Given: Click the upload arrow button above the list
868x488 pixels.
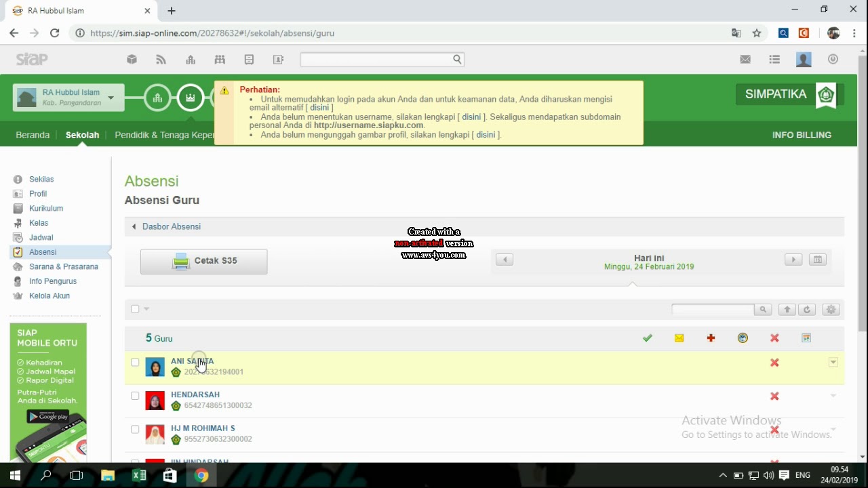Looking at the screenshot, I should 787,310.
